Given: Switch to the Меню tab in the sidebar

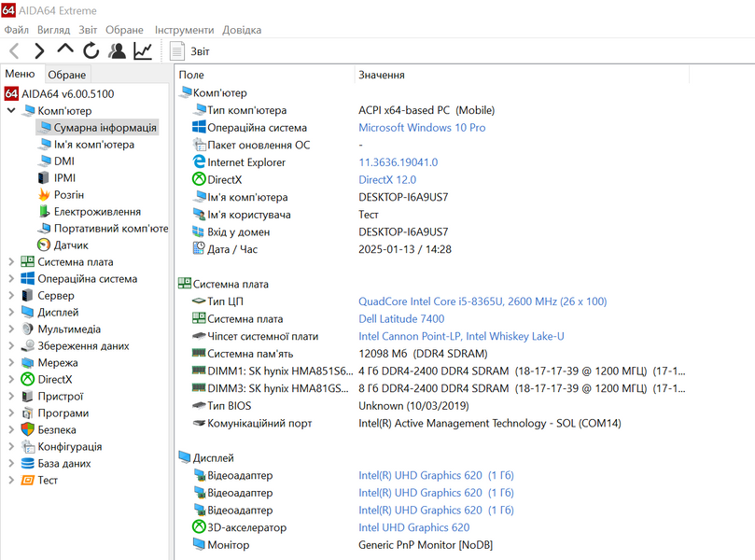Looking at the screenshot, I should [x=21, y=74].
